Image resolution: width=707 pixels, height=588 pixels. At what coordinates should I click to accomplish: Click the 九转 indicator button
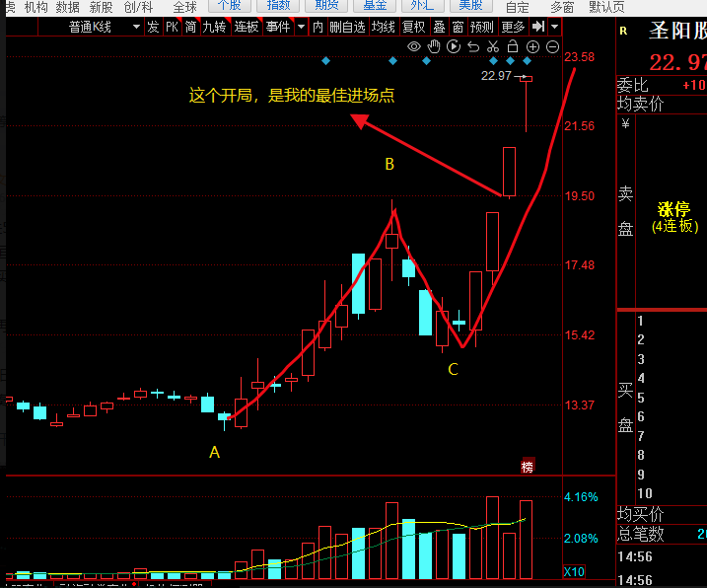(x=214, y=27)
